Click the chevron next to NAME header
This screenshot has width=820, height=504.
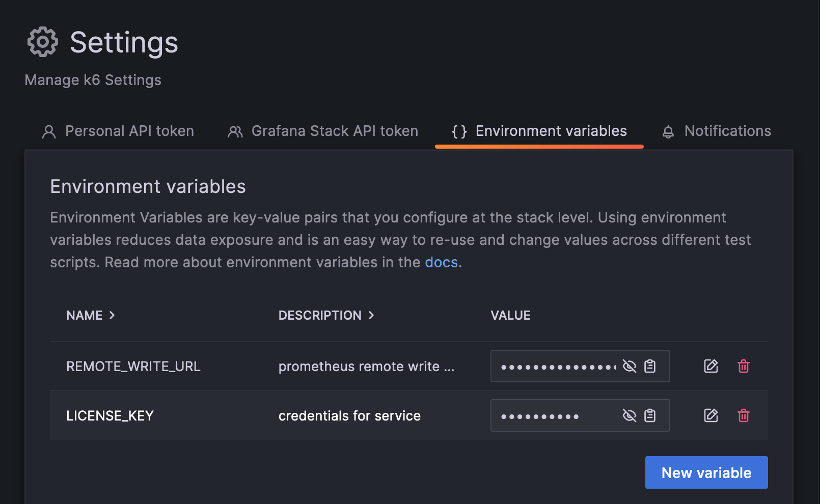coord(113,315)
